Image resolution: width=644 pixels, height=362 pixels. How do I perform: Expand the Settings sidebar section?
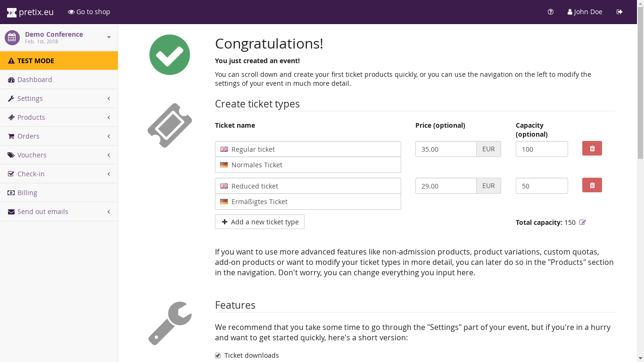[59, 99]
